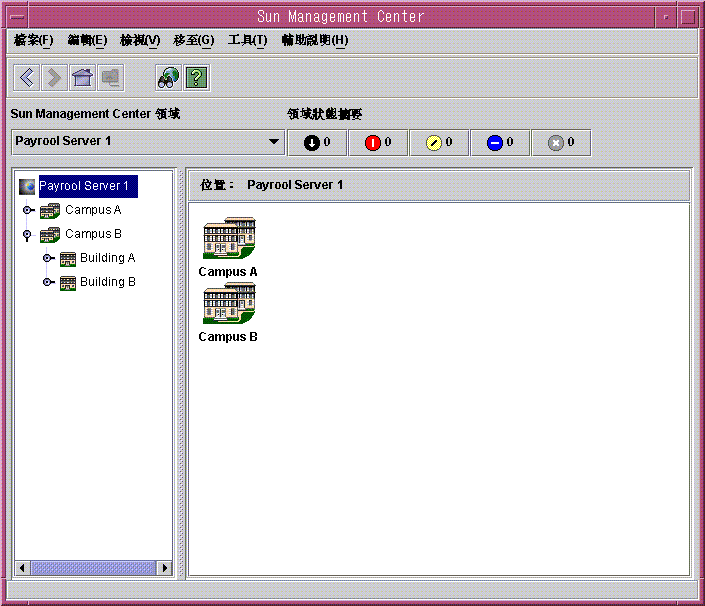Go to the Home domain icon
The height and width of the screenshot is (606, 705).
[82, 78]
